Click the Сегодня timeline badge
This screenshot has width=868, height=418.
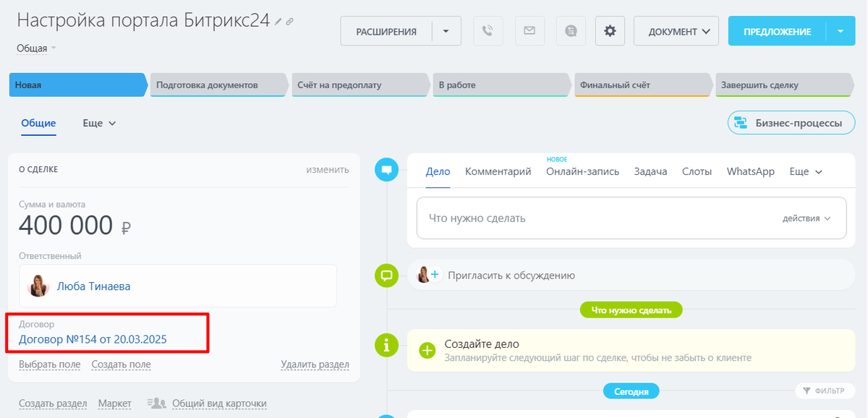coord(631,391)
